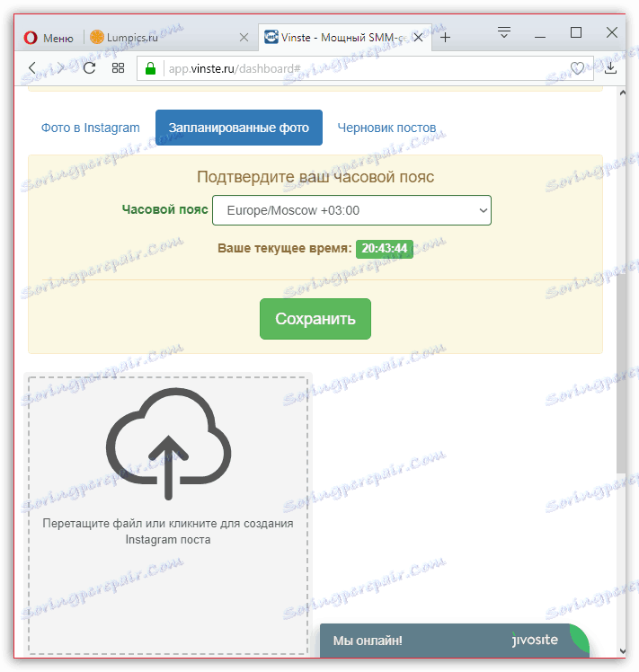Open the Speed Dial start page
This screenshot has width=639, height=672.
(x=118, y=67)
